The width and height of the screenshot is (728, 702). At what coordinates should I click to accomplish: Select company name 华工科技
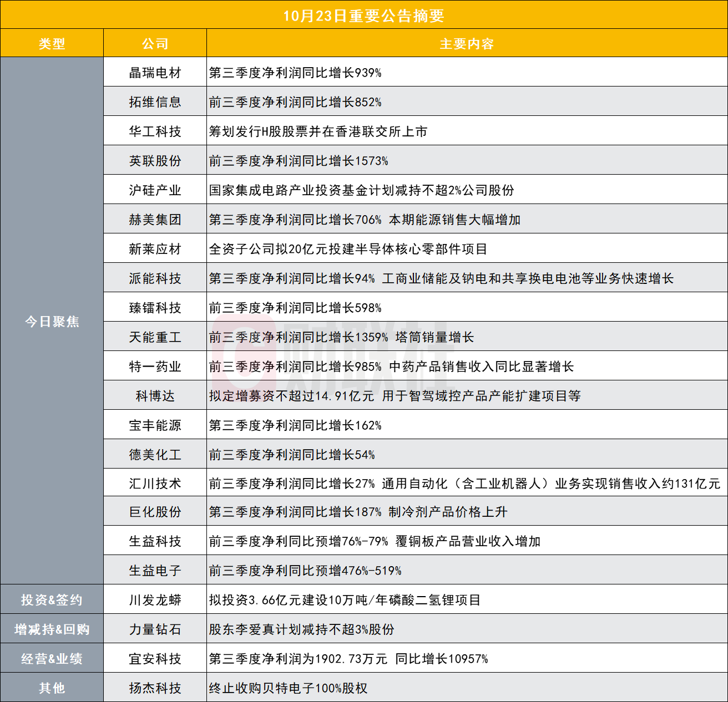(x=155, y=131)
